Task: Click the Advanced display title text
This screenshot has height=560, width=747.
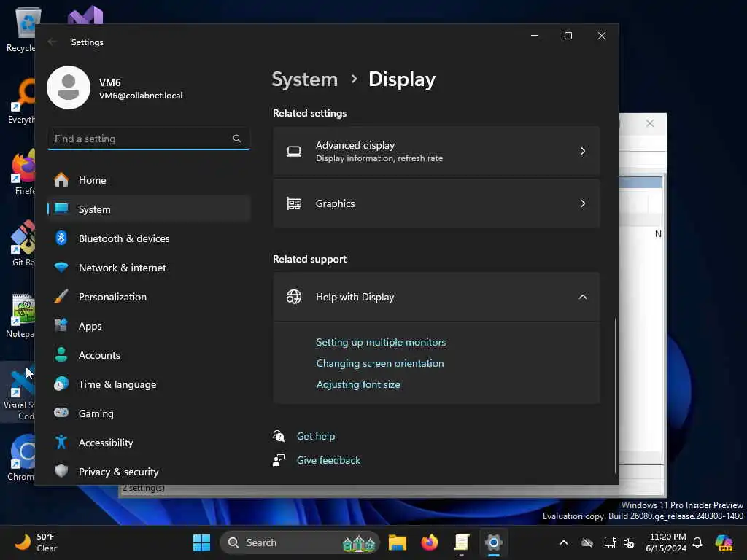Action: pos(355,145)
